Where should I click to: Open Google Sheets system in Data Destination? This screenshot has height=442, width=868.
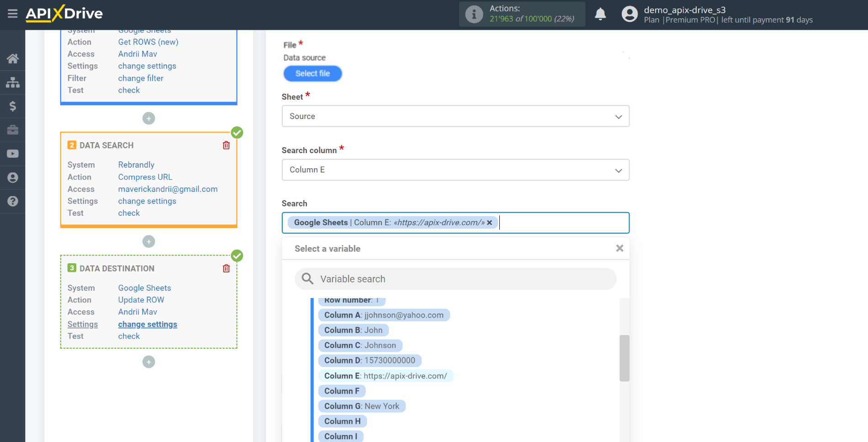point(144,288)
